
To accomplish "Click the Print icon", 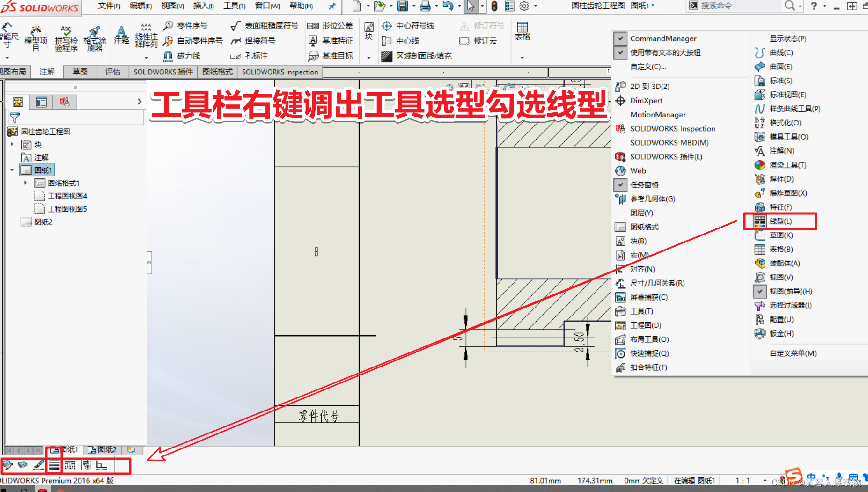I will tap(425, 6).
